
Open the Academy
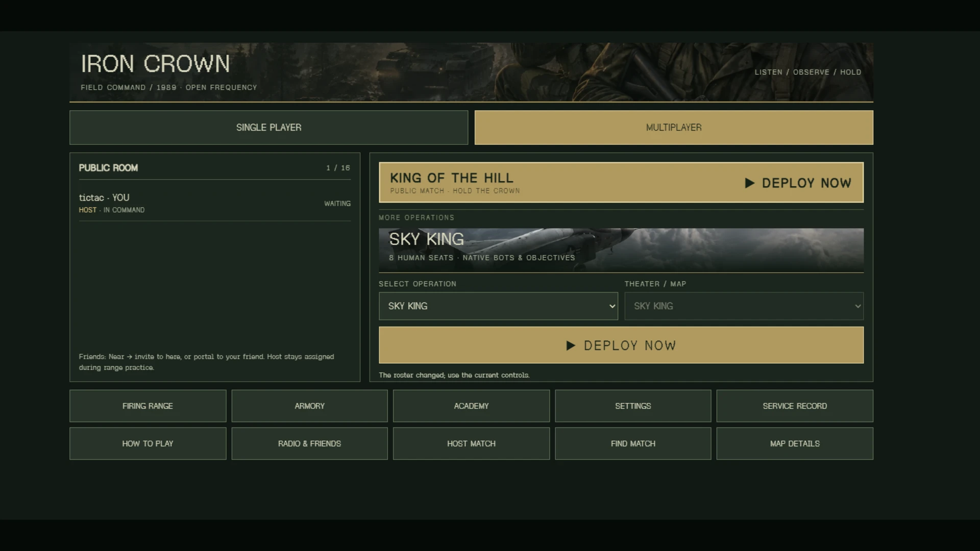471,406
